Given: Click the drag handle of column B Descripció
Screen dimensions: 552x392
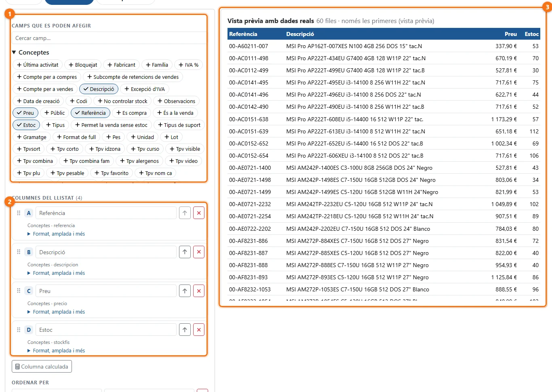Looking at the screenshot, I should (x=19, y=252).
